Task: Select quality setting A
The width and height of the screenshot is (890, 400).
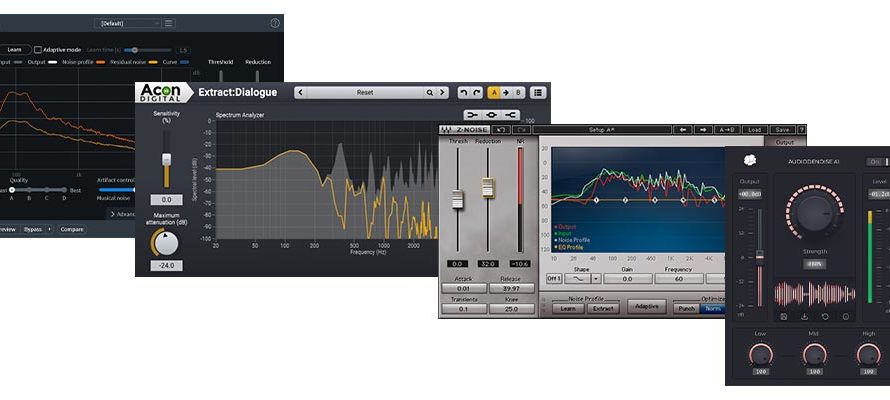Action: point(11,190)
